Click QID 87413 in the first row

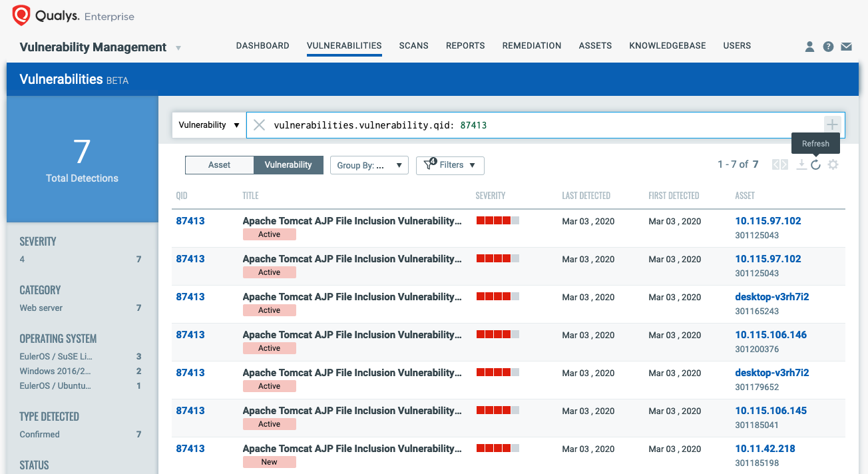click(x=190, y=221)
